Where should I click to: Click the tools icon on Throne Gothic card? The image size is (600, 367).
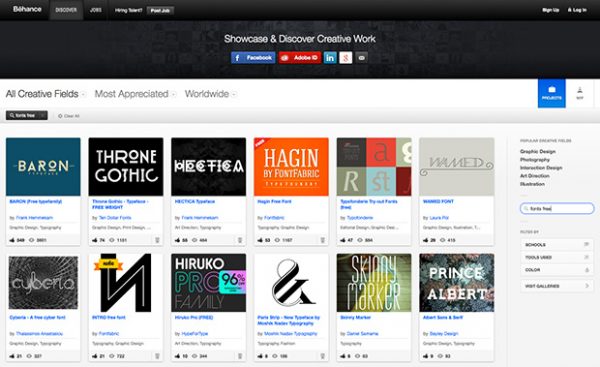point(157,240)
